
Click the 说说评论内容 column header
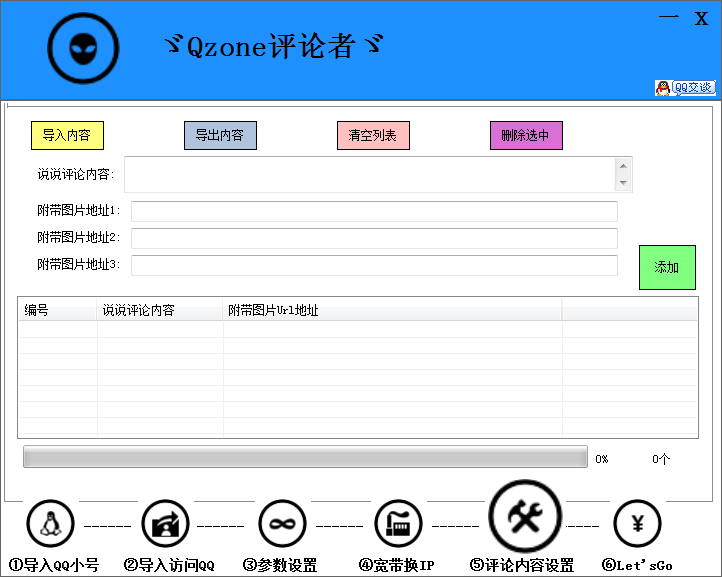click(160, 310)
